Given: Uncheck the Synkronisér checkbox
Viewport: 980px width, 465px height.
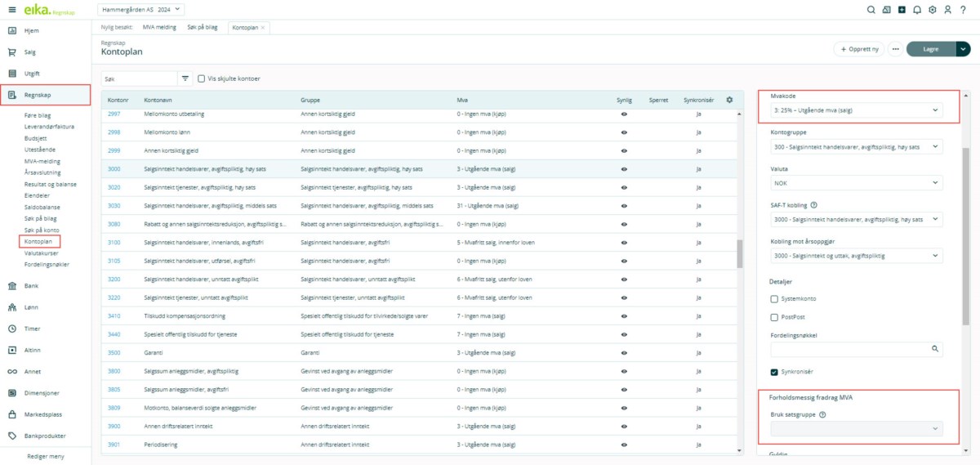Looking at the screenshot, I should tap(774, 372).
